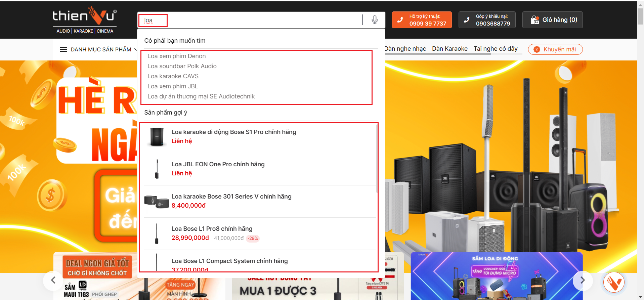
Task: Select suggestion Loa soundbar Polk Audio
Action: (x=182, y=66)
